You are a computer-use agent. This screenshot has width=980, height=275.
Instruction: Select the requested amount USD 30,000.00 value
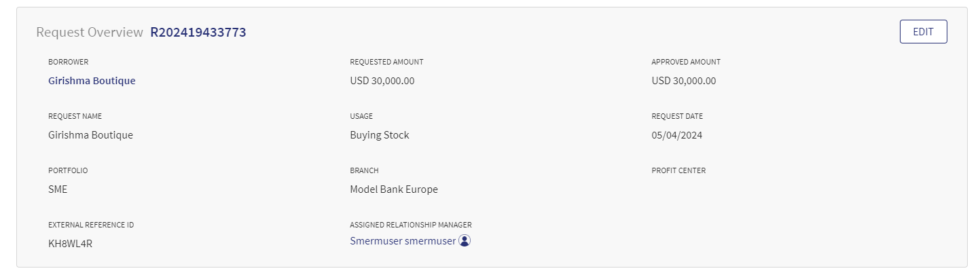coord(382,81)
